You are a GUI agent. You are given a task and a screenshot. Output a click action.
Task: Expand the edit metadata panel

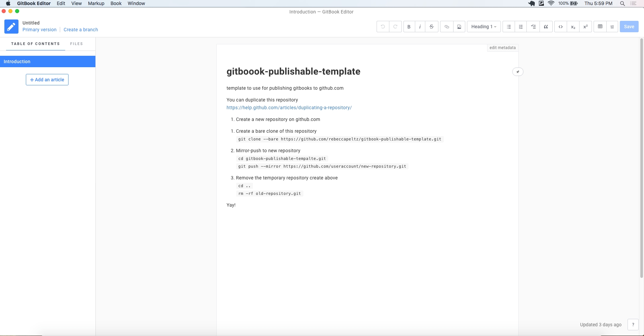click(502, 48)
